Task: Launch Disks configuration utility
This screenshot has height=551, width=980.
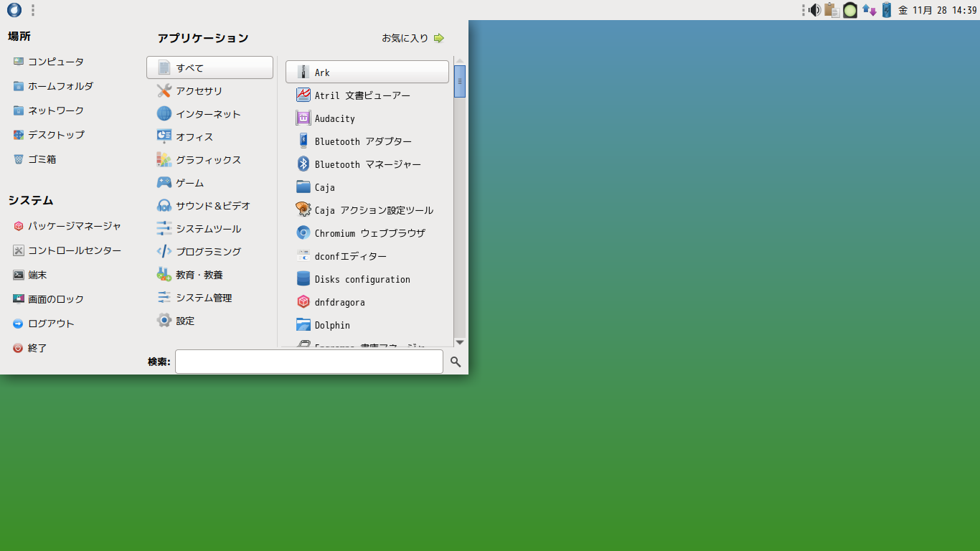Action: click(367, 279)
